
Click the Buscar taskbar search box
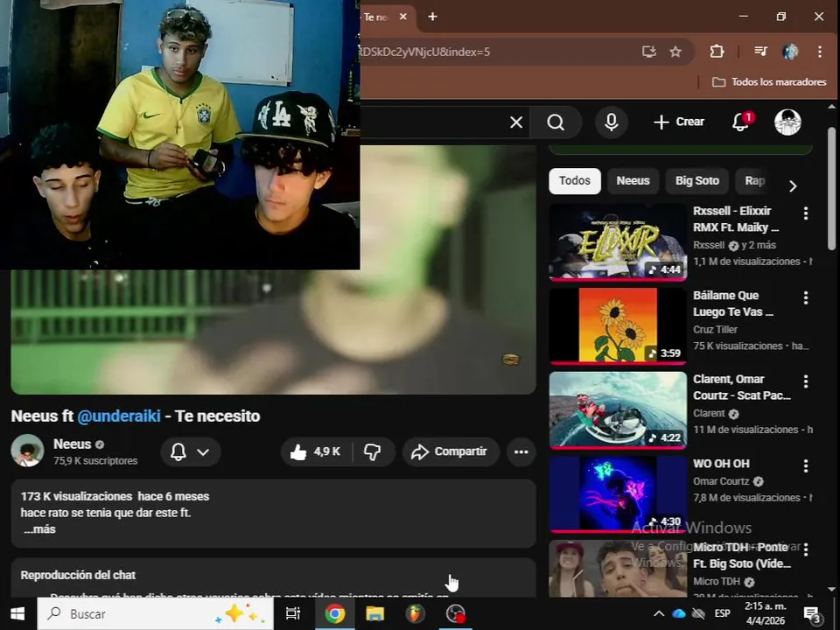tap(156, 614)
